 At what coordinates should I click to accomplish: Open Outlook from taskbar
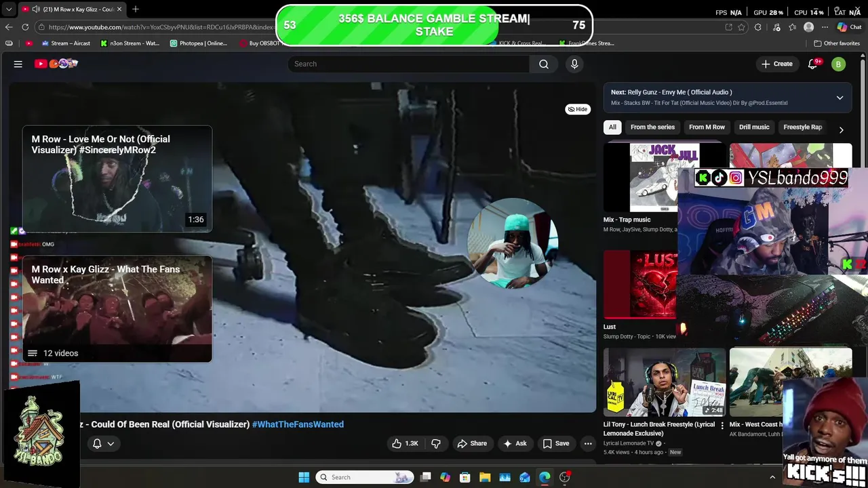tap(525, 477)
